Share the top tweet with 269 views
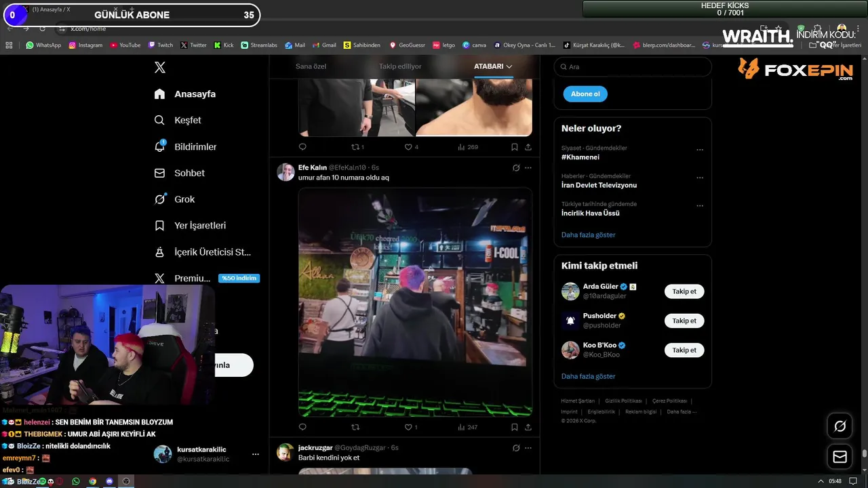The image size is (868, 488). coord(528,146)
